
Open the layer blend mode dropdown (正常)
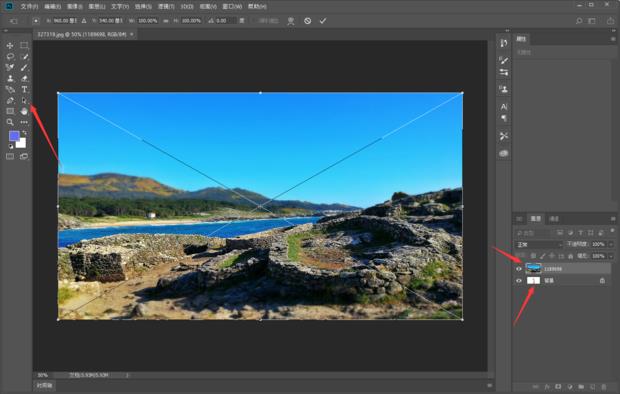pyautogui.click(x=538, y=244)
